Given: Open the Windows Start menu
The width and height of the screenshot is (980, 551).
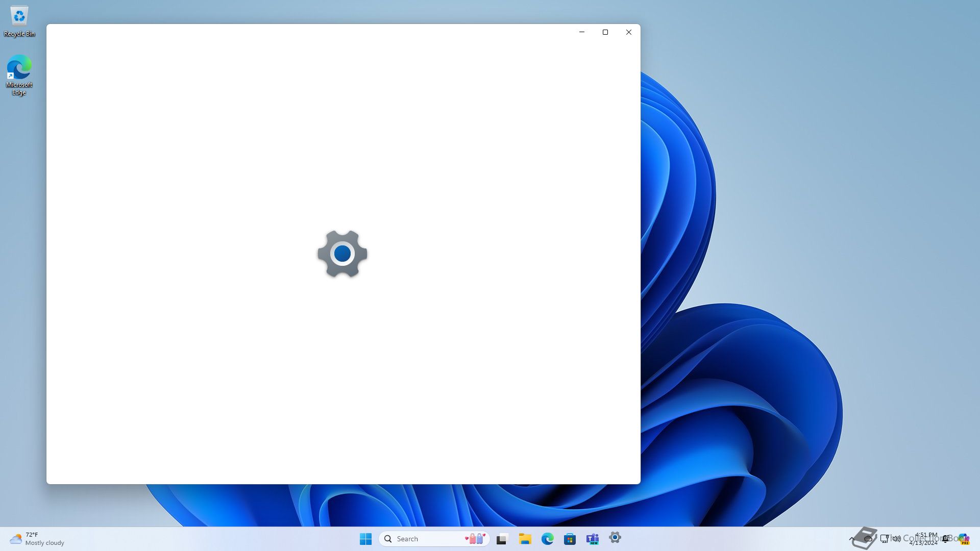Looking at the screenshot, I should (365, 539).
